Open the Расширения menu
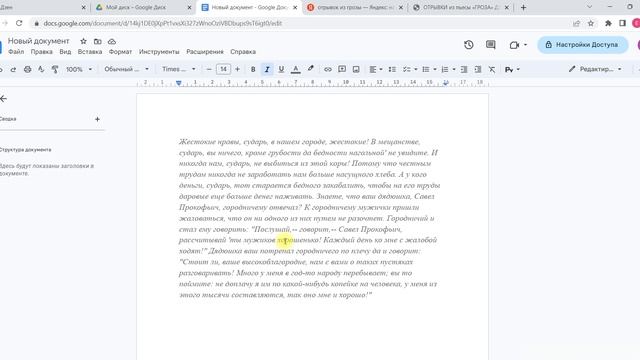 (x=205, y=52)
